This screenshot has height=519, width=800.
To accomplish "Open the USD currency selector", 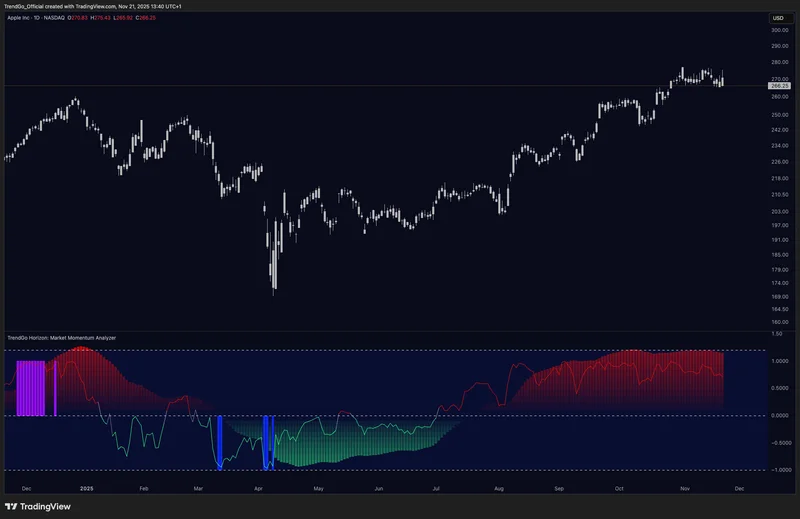I will pos(780,18).
